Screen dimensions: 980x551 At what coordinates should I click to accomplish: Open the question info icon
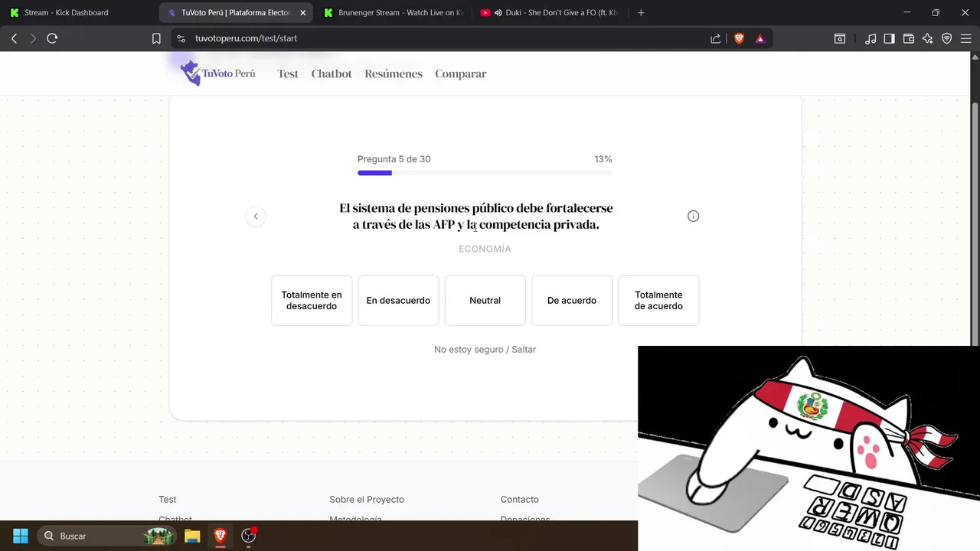[693, 217]
